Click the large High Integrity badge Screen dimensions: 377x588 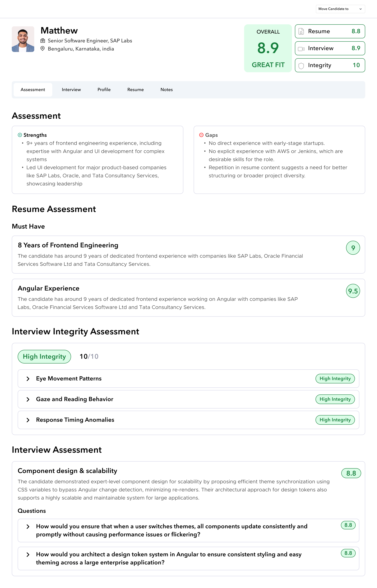[x=44, y=357]
